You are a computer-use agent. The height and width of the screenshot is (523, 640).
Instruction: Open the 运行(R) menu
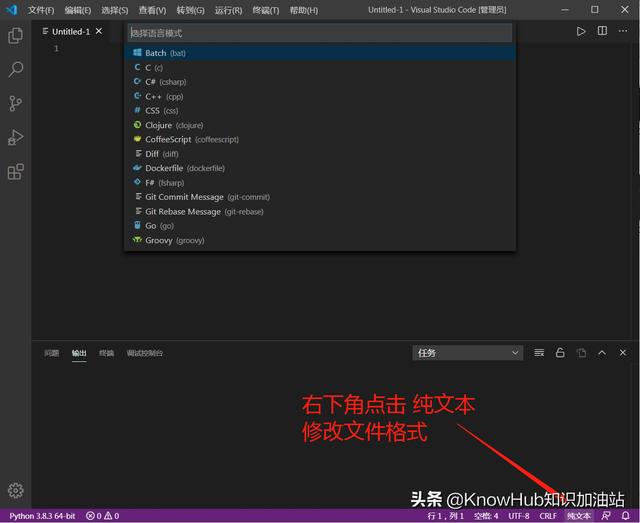pyautogui.click(x=228, y=10)
